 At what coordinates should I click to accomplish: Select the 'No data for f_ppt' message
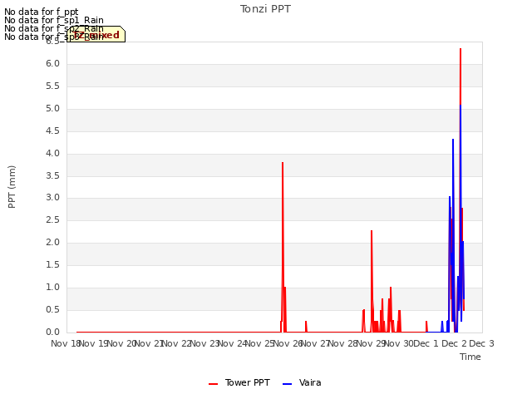pyautogui.click(x=42, y=12)
